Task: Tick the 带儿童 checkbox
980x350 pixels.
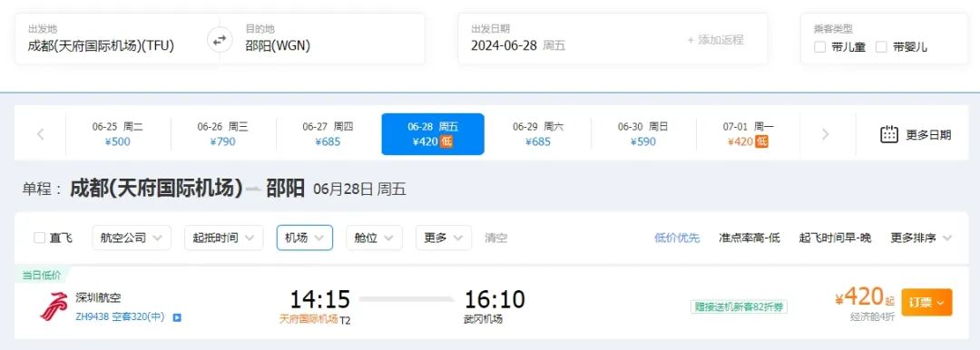Action: (820, 47)
